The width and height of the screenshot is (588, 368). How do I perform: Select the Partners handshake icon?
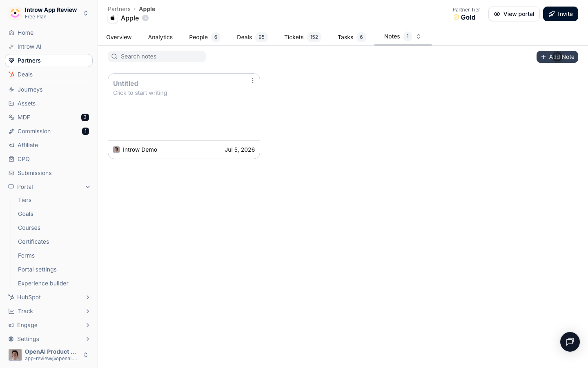[x=11, y=61]
